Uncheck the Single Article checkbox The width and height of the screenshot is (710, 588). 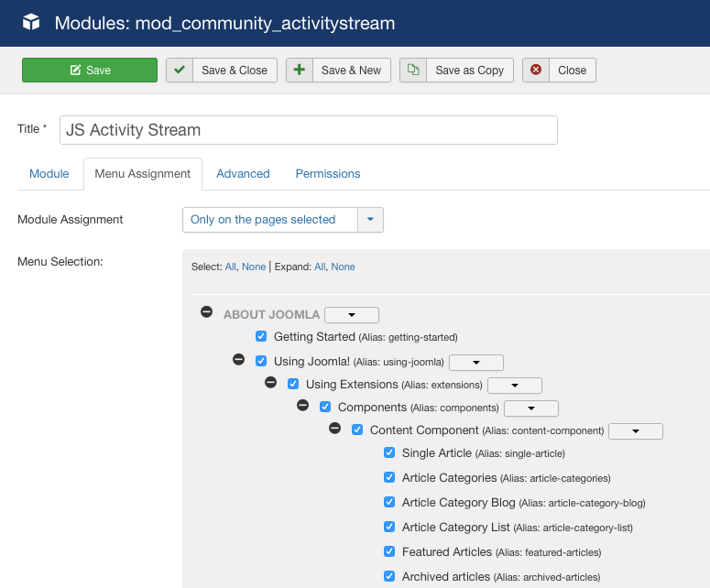click(389, 452)
